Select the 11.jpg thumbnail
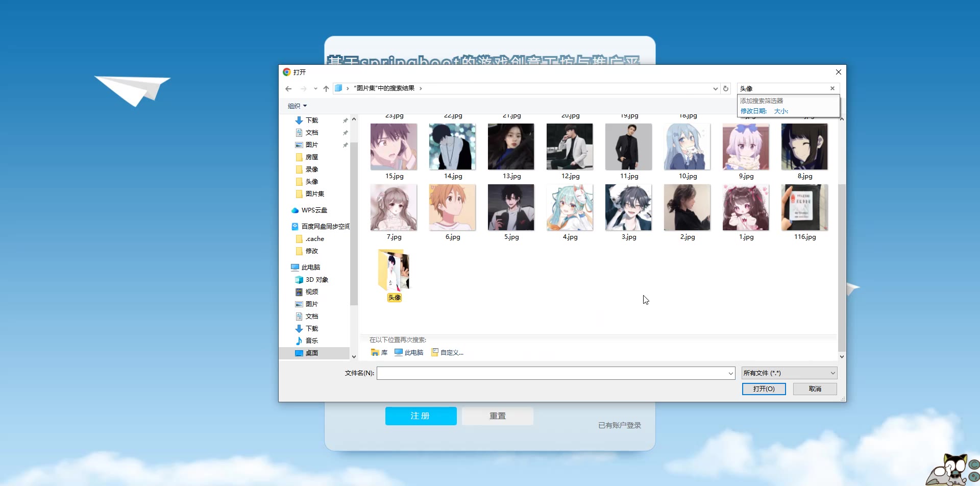This screenshot has height=486, width=980. point(628,147)
